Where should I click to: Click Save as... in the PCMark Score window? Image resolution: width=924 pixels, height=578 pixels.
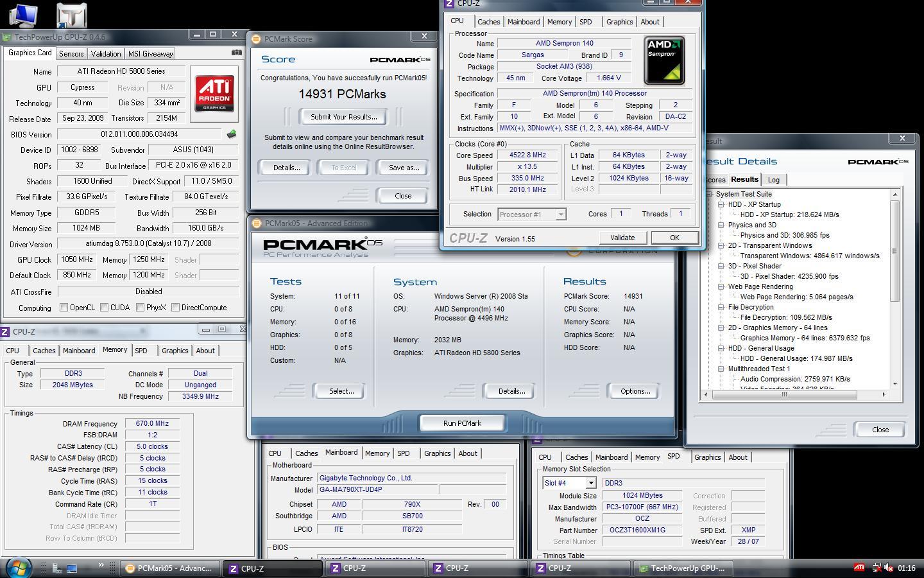pos(404,168)
